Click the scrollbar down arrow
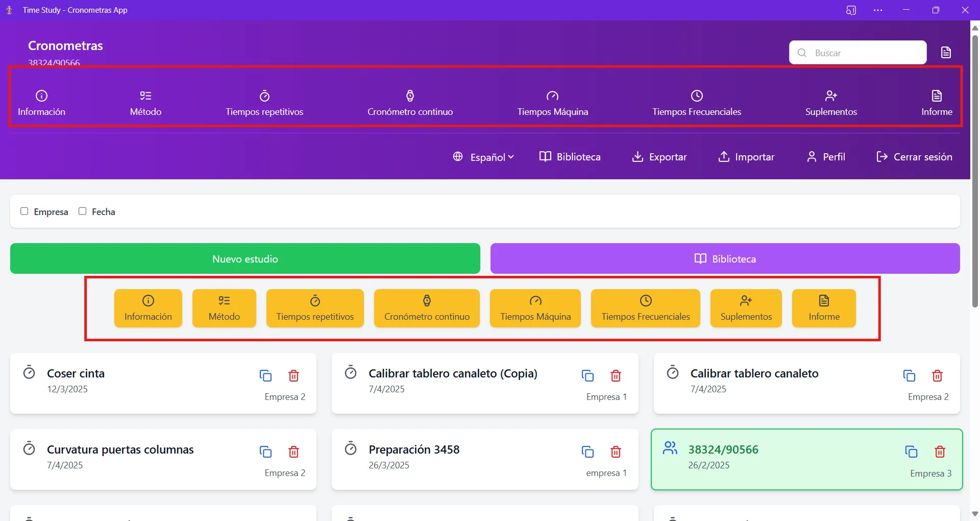Viewport: 980px width, 521px height. pyautogui.click(x=975, y=514)
